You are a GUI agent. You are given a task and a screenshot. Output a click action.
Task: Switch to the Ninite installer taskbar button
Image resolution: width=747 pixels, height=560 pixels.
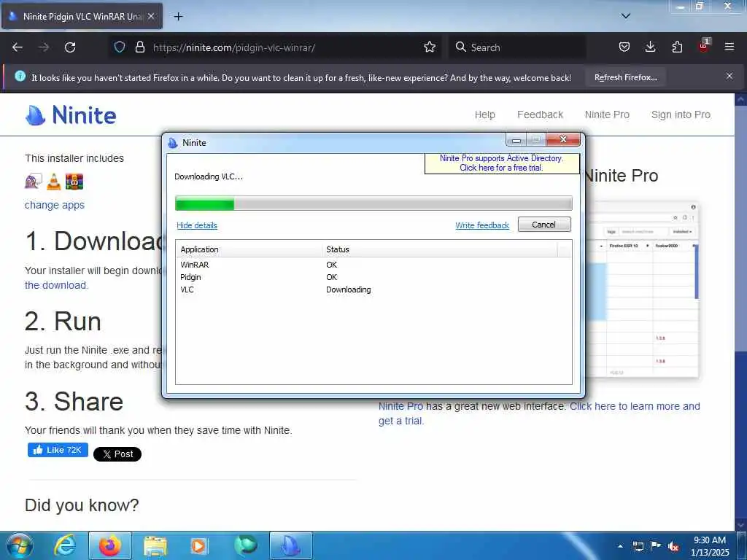[291, 545]
